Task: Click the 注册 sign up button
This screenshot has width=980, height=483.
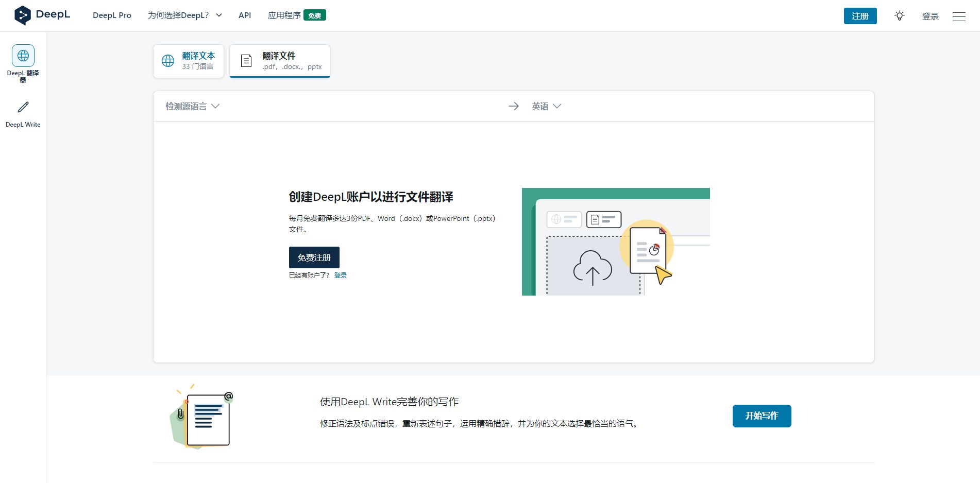Action: click(860, 16)
